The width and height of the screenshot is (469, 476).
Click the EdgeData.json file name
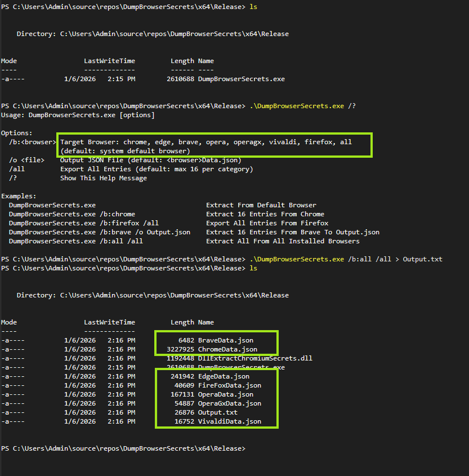[x=224, y=376]
